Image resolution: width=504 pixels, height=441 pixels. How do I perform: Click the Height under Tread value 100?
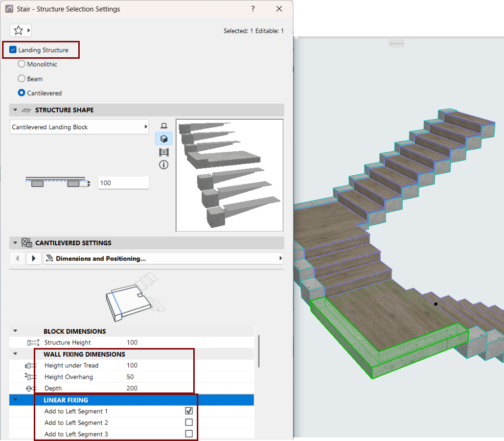(x=132, y=365)
